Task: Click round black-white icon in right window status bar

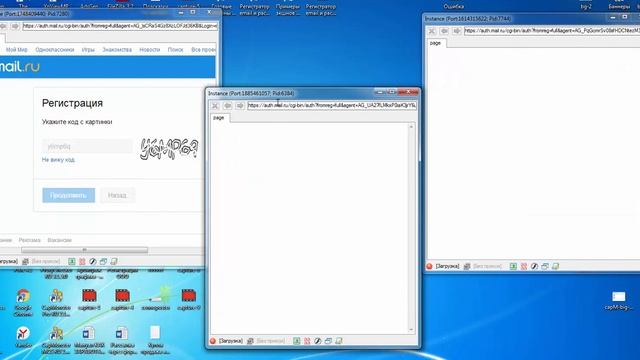Action: click(534, 266)
